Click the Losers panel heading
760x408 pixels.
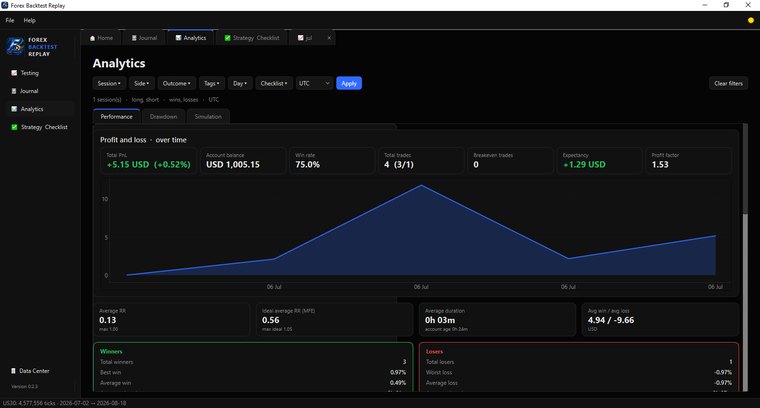click(x=434, y=351)
